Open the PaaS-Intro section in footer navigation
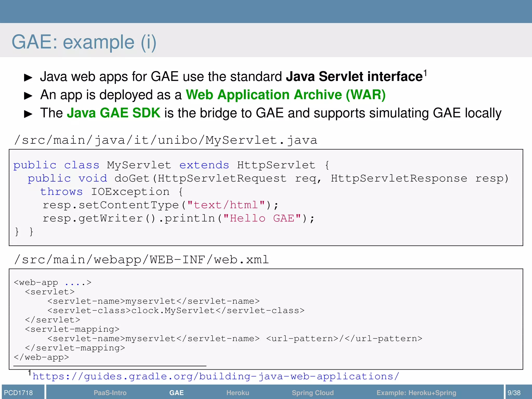This screenshot has height=399, width=532. (x=110, y=393)
